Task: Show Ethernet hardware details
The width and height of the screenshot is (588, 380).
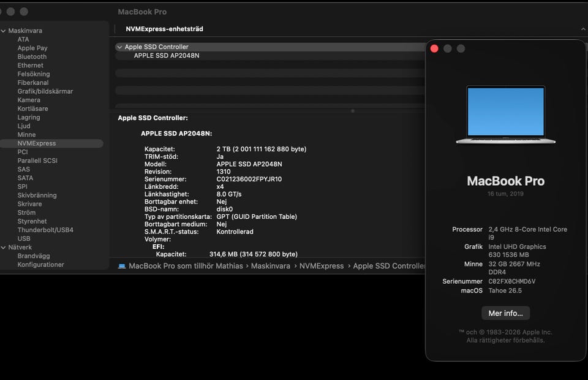Action: [x=31, y=65]
